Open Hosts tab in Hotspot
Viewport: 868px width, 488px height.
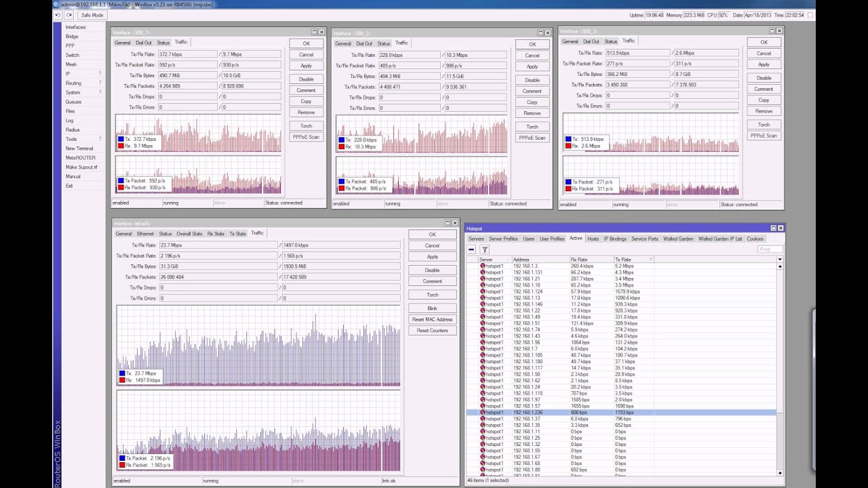point(593,239)
